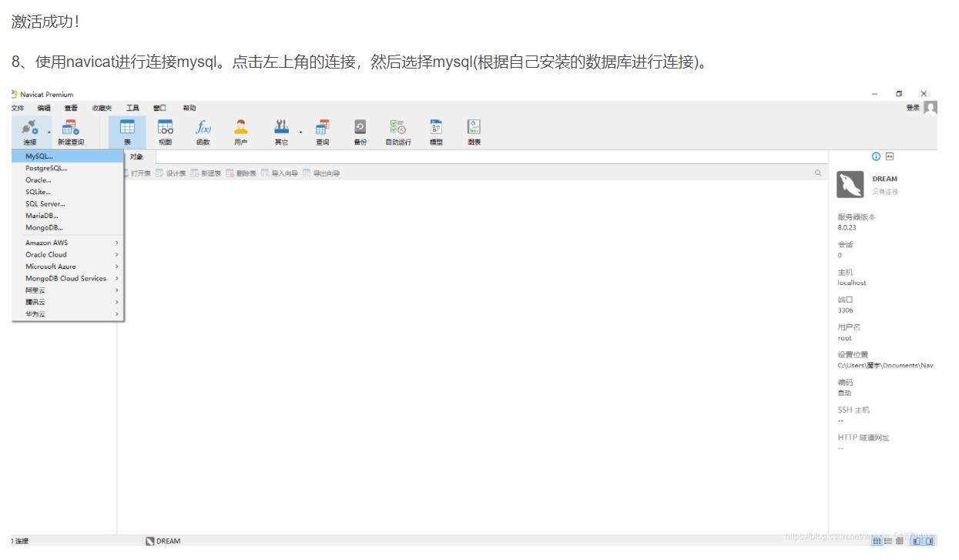Open the 连接 dropdown arrow beside the plug icon

[49, 132]
